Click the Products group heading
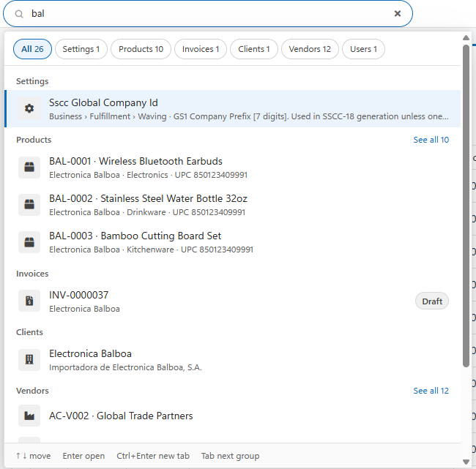Screen dimensions: 476x469 point(34,140)
